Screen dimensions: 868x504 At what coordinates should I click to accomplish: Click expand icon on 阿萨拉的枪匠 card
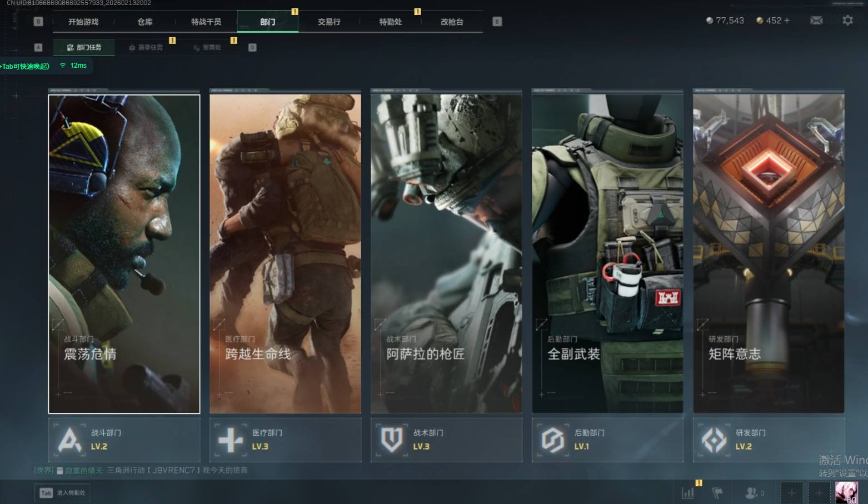(x=380, y=324)
